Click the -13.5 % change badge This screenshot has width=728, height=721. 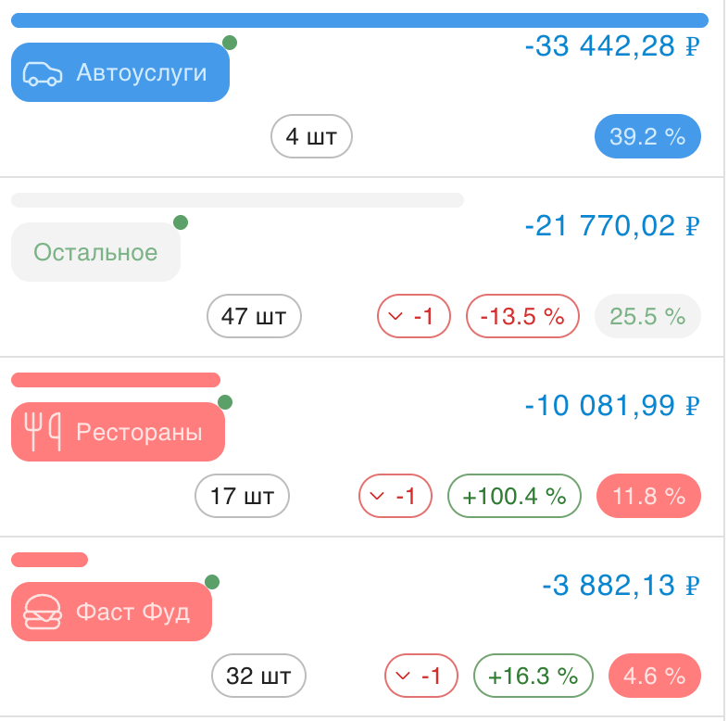tap(522, 317)
